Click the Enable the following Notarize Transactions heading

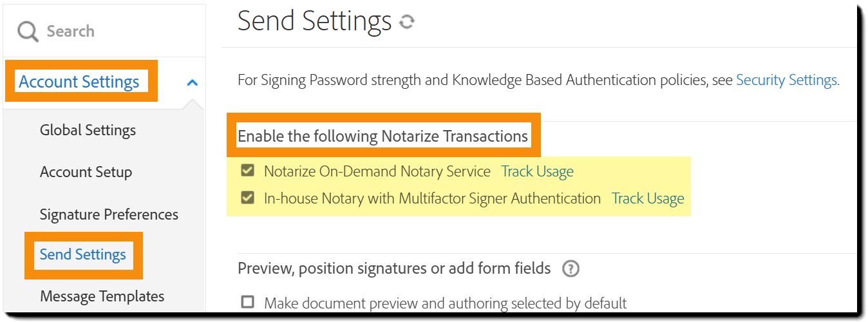coord(382,136)
